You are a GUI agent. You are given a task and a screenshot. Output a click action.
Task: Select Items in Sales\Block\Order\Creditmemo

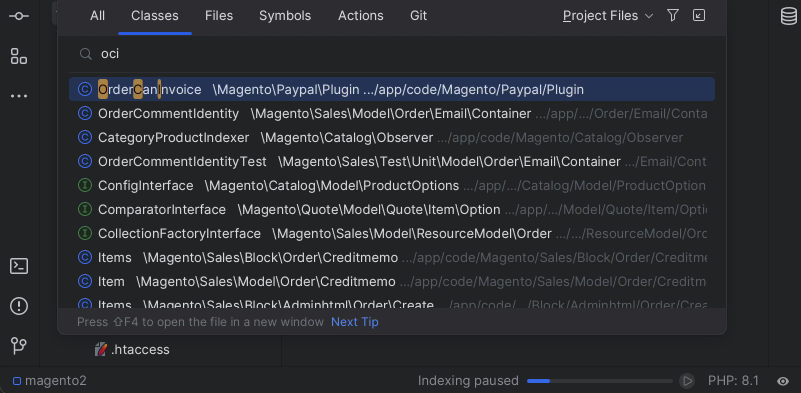click(392, 258)
